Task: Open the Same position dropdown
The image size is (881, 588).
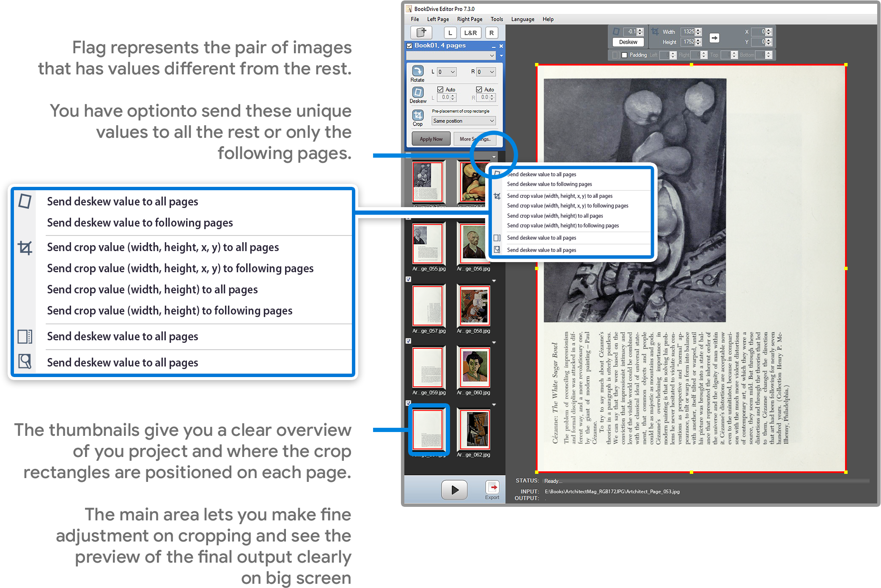Action: 464,121
